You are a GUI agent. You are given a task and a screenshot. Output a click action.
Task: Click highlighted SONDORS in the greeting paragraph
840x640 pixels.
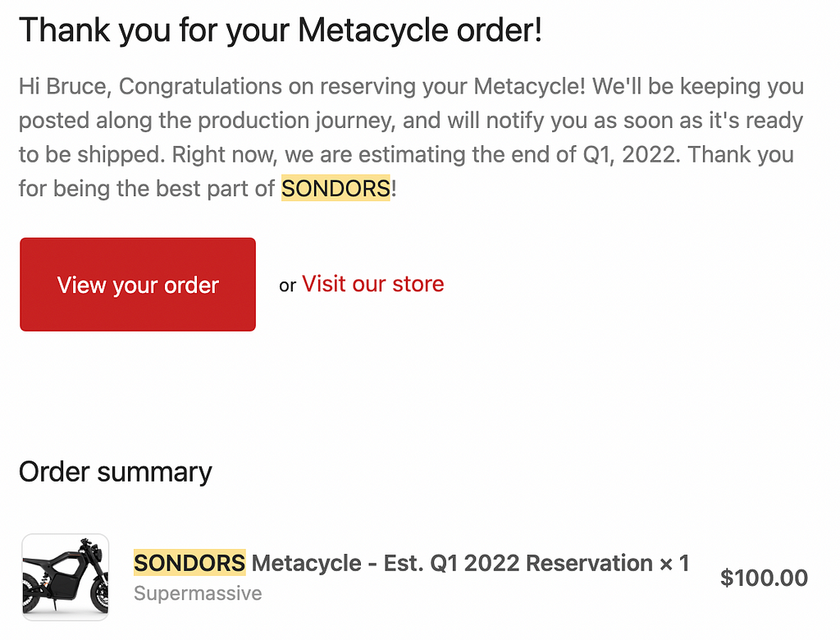pyautogui.click(x=336, y=189)
